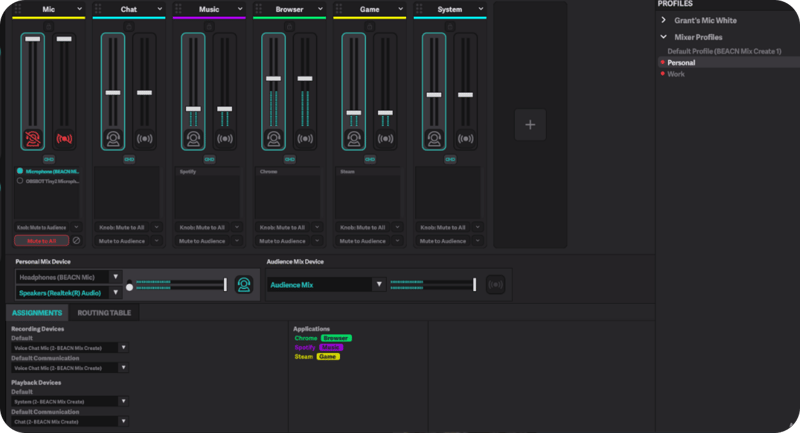Image resolution: width=800 pixels, height=433 pixels.
Task: Select the Work mixer profile
Action: [676, 74]
